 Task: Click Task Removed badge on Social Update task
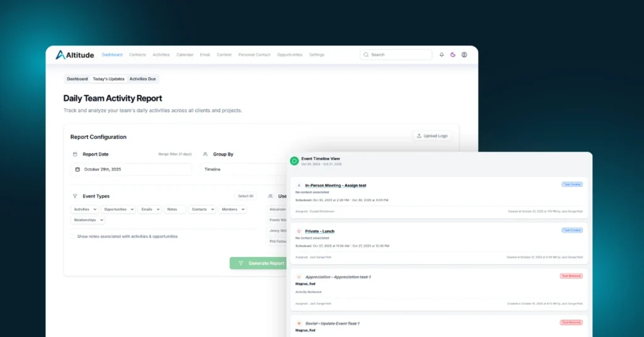(571, 323)
